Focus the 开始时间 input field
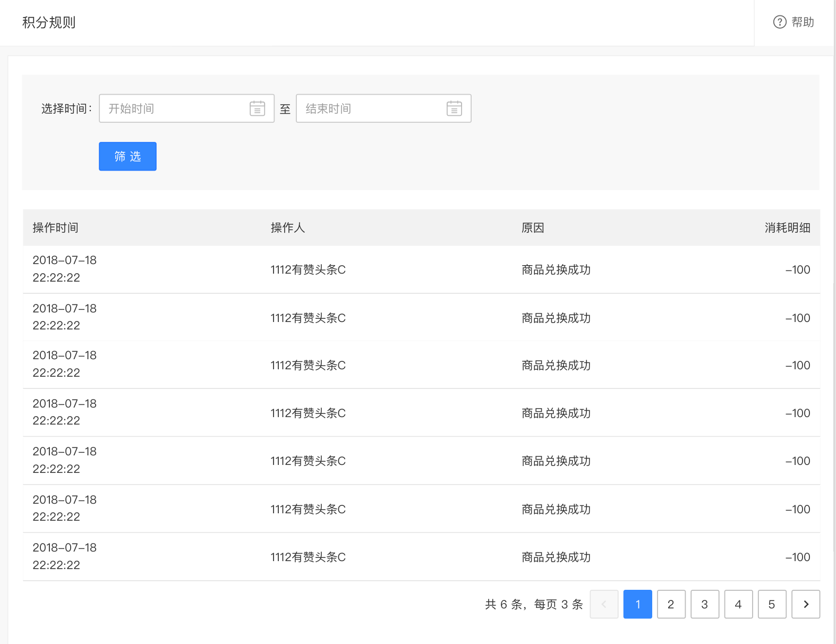Image resolution: width=836 pixels, height=644 pixels. click(186, 108)
